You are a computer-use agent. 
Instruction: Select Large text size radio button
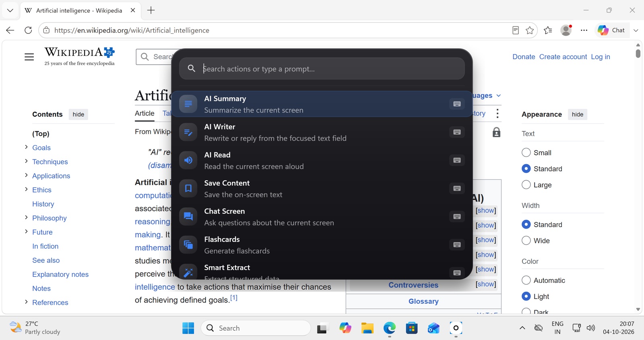[x=526, y=185]
